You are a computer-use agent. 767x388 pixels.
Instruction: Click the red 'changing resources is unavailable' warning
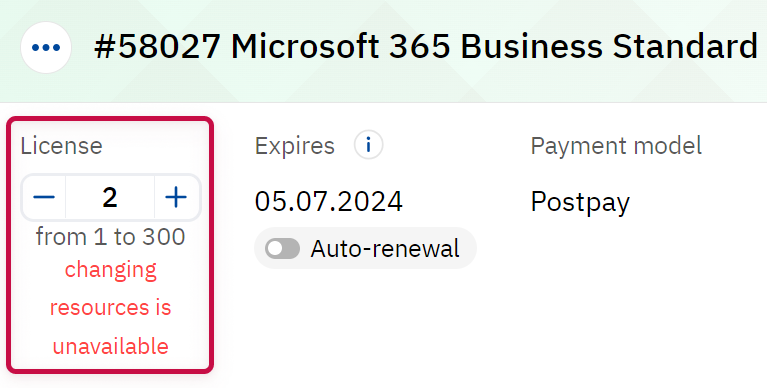tap(111, 308)
